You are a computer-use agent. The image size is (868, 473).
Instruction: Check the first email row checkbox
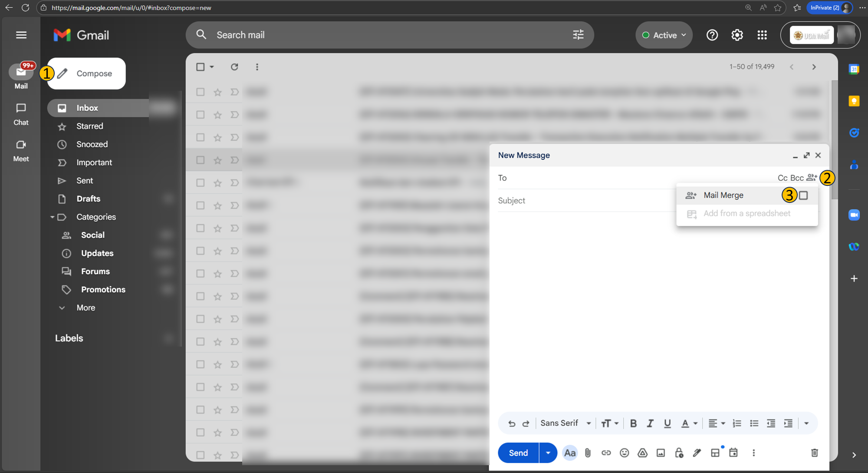point(200,92)
